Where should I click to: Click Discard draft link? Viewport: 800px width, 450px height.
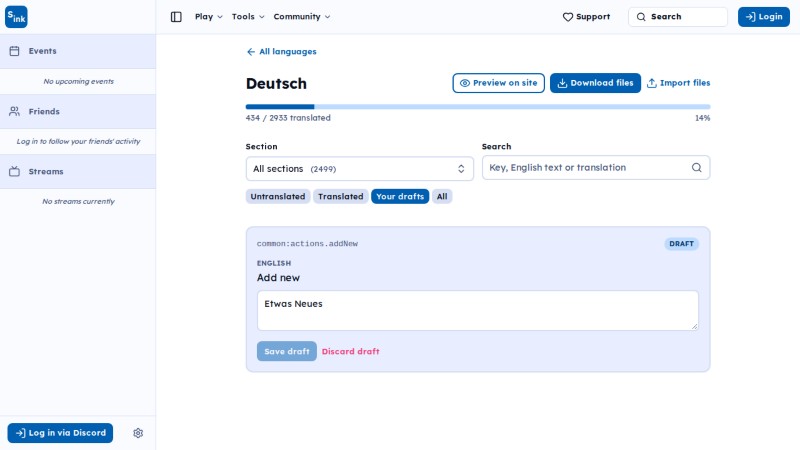pos(351,352)
